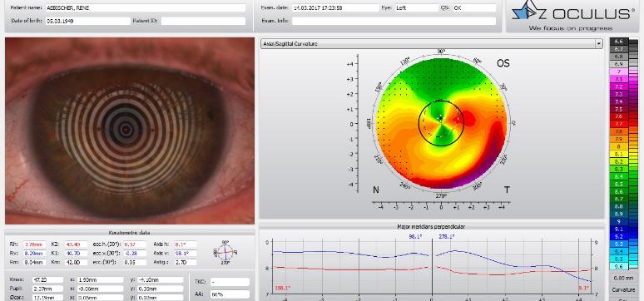Open the Axial/Sagittal Curvature map dropdown
The width and height of the screenshot is (644, 301).
[x=431, y=43]
